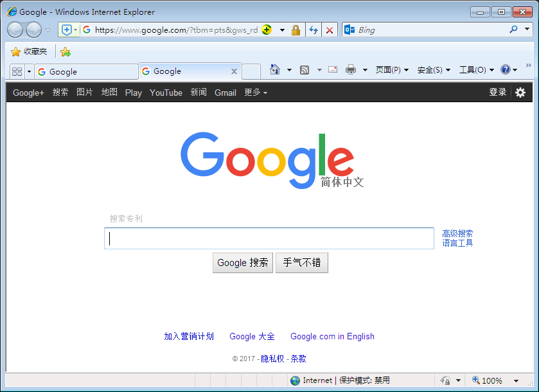Image resolution: width=539 pixels, height=392 pixels.
Task: Open the 安全(S) menu
Action: click(x=434, y=70)
